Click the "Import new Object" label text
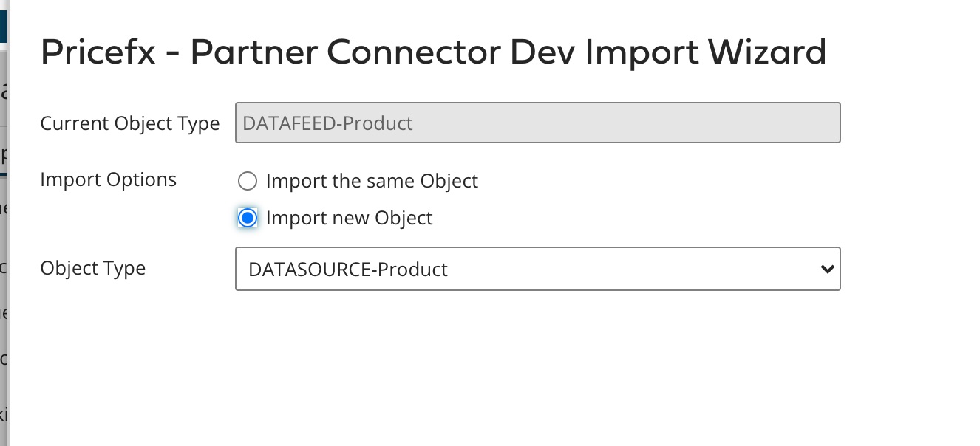The width and height of the screenshot is (980, 446). [x=349, y=218]
